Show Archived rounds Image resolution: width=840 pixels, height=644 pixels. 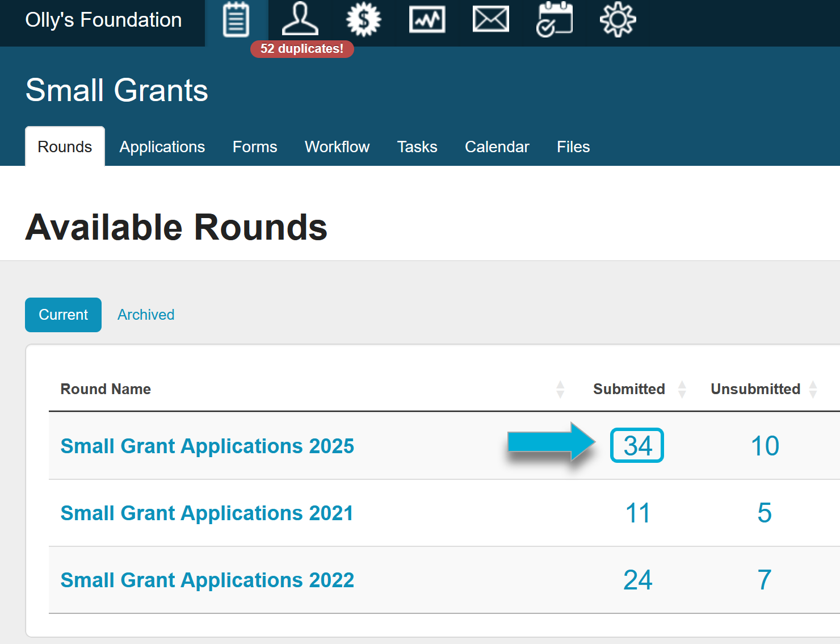[146, 315]
